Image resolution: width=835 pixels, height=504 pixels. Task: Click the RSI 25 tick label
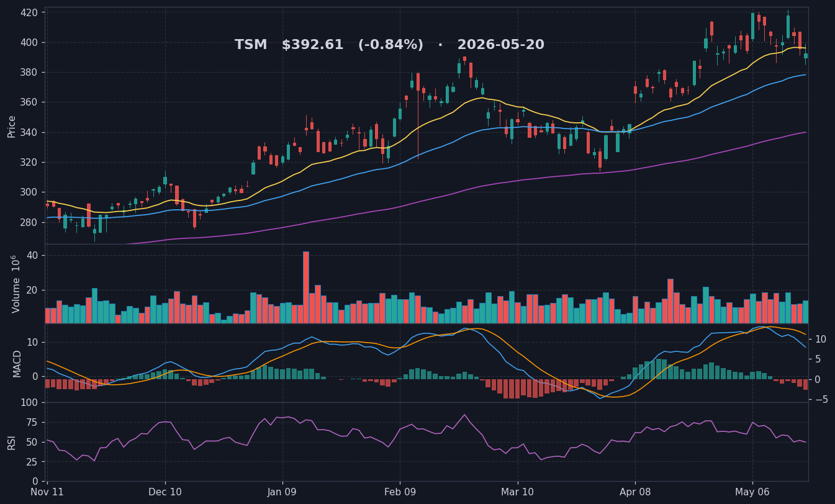(x=32, y=462)
